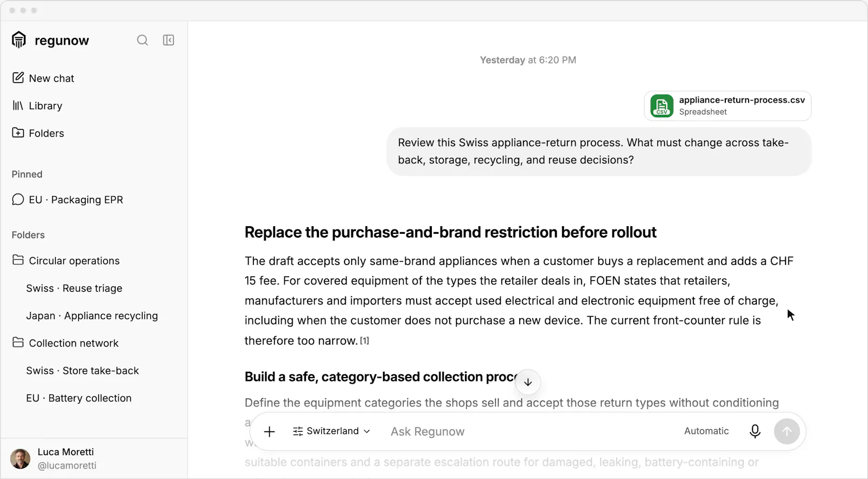Click the send arrow button
This screenshot has width=868, height=479.
(x=787, y=431)
